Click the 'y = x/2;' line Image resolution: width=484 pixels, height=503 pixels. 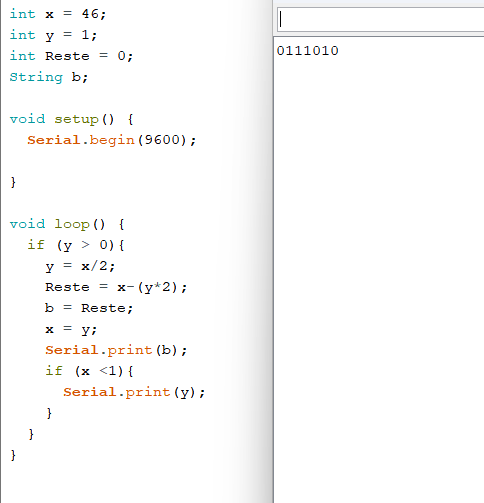(x=80, y=266)
